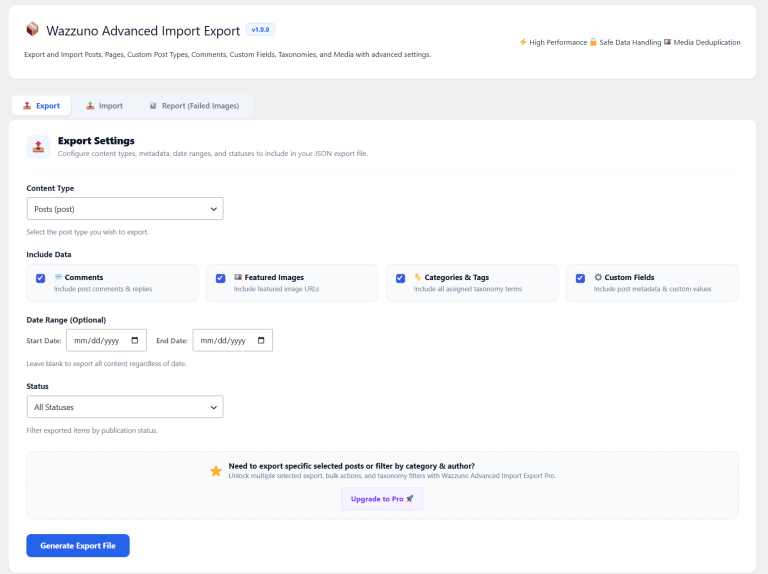Screen dimensions: 768x574
Task: Open the Status dropdown showing All Statuses
Action: pyautogui.click(x=125, y=407)
